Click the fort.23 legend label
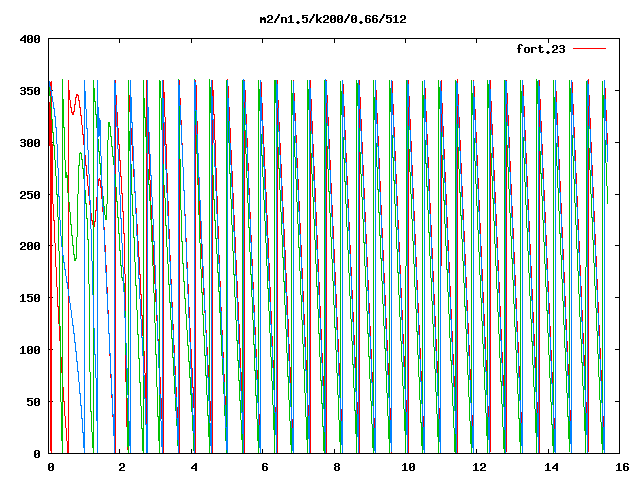This screenshot has height=480, width=640. [541, 49]
